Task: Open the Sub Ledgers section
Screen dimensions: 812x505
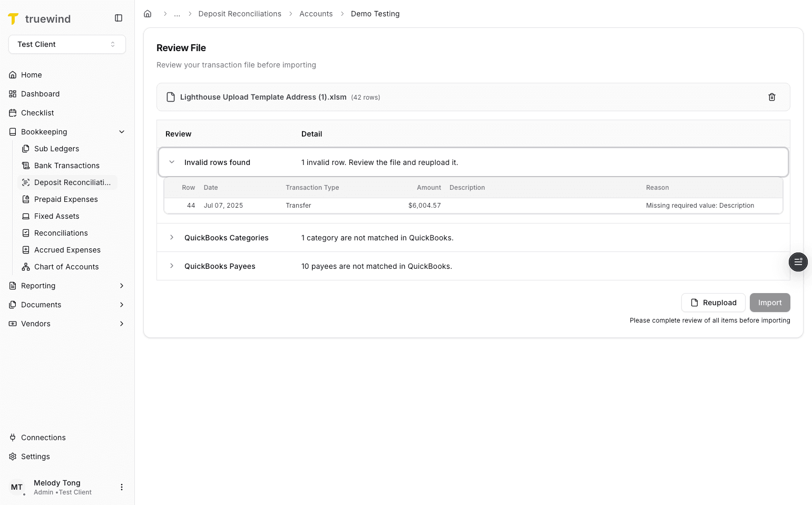Action: point(57,149)
